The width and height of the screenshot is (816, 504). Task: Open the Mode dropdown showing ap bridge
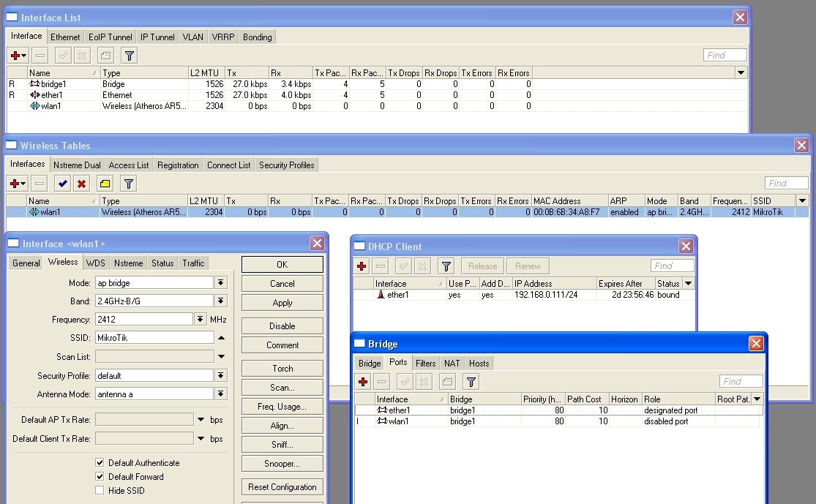220,282
